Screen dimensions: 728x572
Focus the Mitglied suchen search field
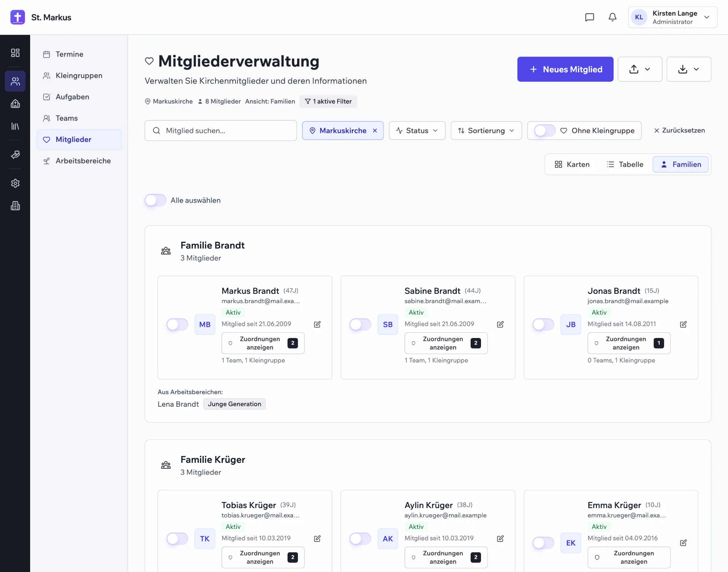click(221, 131)
